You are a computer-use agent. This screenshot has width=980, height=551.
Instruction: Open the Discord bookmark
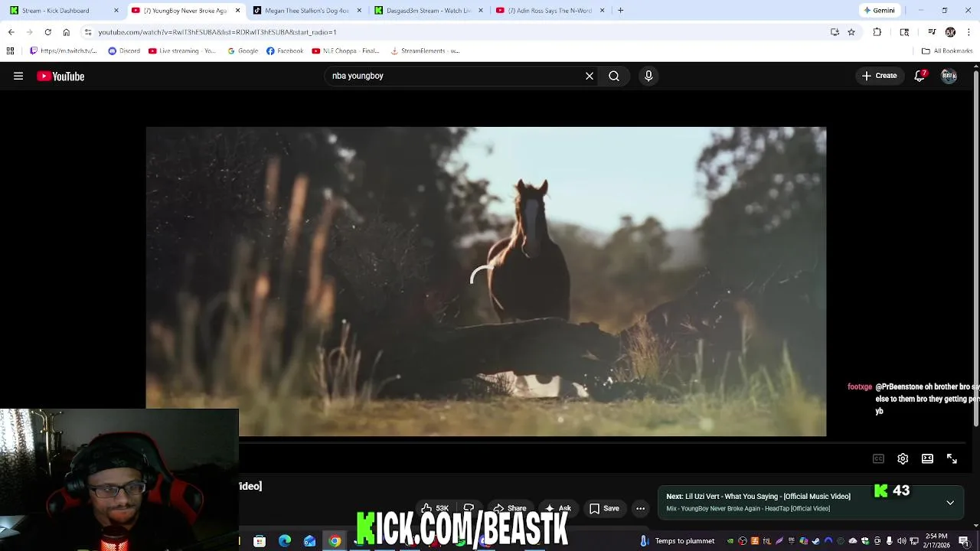pyautogui.click(x=124, y=51)
